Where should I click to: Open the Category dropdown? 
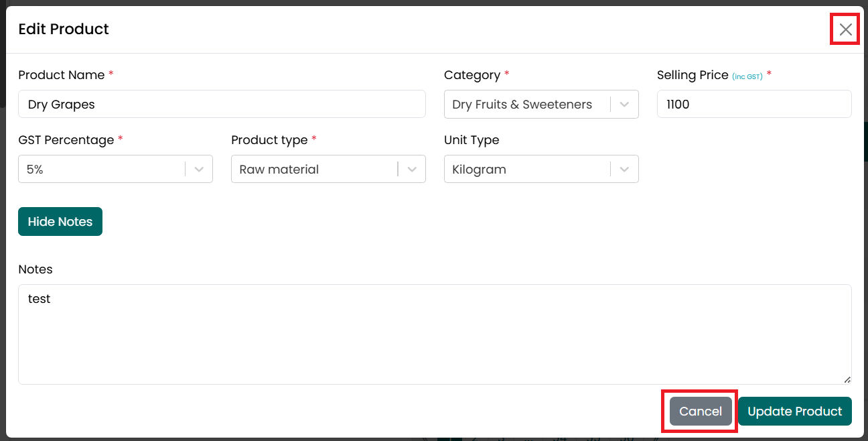click(541, 104)
